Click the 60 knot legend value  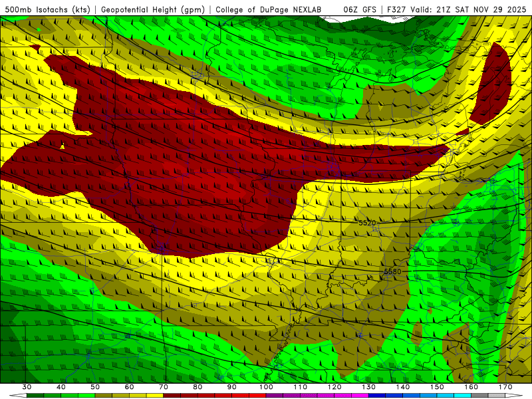pyautogui.click(x=129, y=387)
